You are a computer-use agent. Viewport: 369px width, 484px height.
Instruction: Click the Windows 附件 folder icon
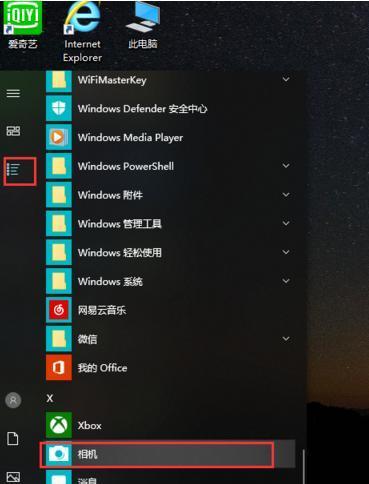[x=59, y=195]
